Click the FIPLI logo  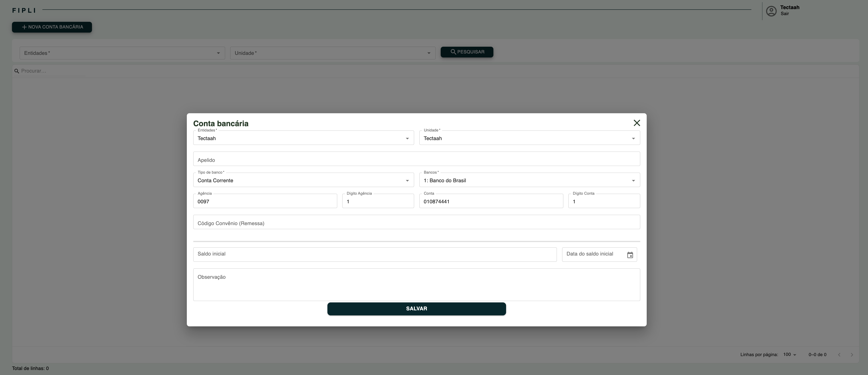[23, 11]
